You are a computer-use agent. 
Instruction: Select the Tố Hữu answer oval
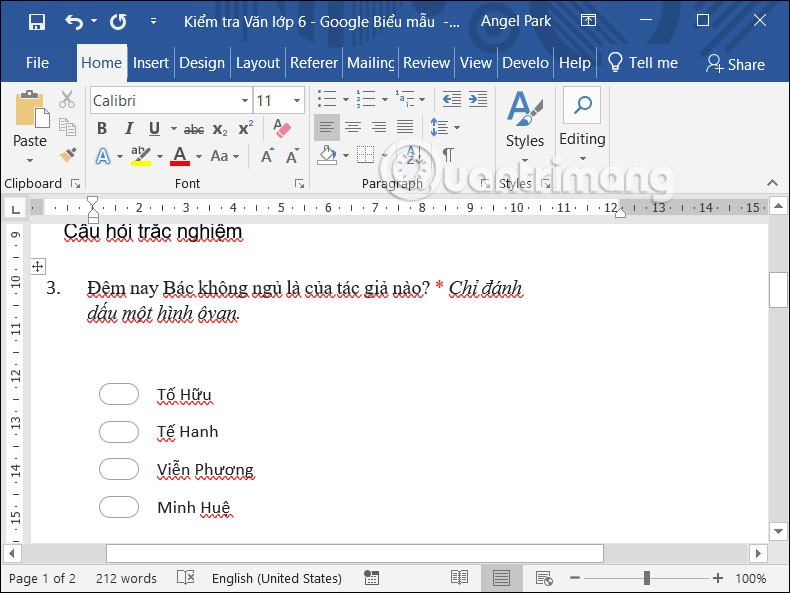[x=119, y=394]
